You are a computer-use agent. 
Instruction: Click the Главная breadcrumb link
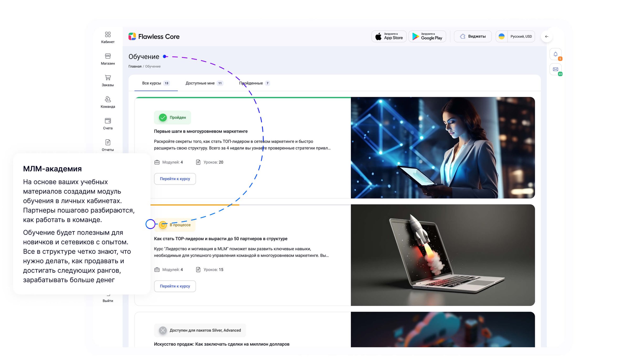[x=135, y=66]
